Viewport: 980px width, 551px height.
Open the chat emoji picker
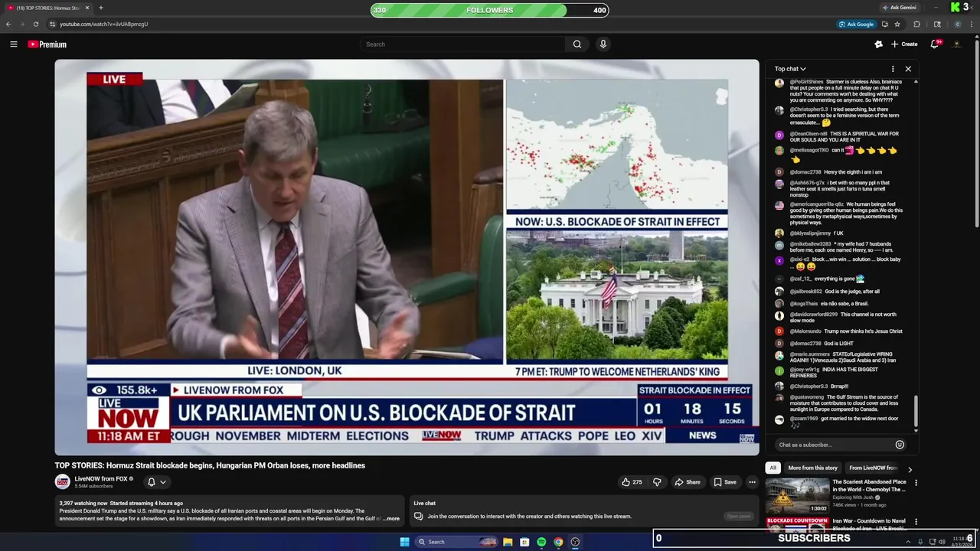[x=900, y=445]
